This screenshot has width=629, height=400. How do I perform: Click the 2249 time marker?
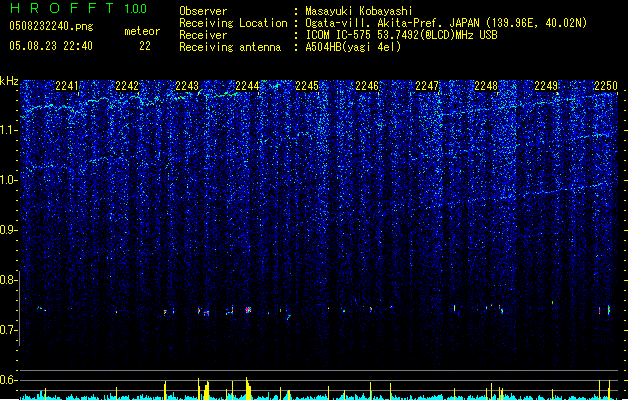[x=546, y=86]
